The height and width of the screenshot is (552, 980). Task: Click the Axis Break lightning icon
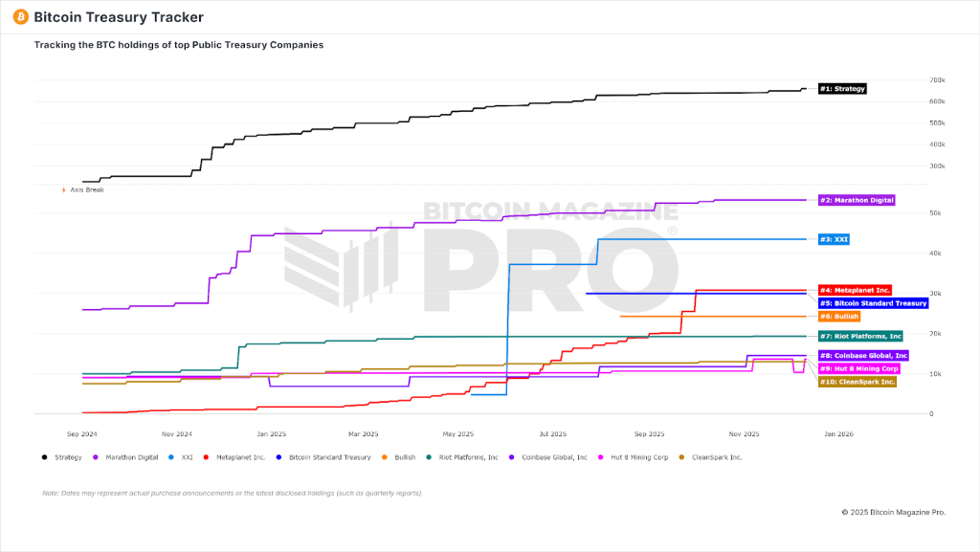point(64,189)
